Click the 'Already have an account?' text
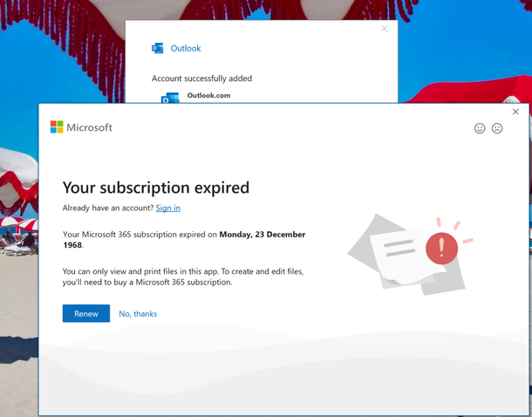This screenshot has width=532, height=417. pos(108,208)
